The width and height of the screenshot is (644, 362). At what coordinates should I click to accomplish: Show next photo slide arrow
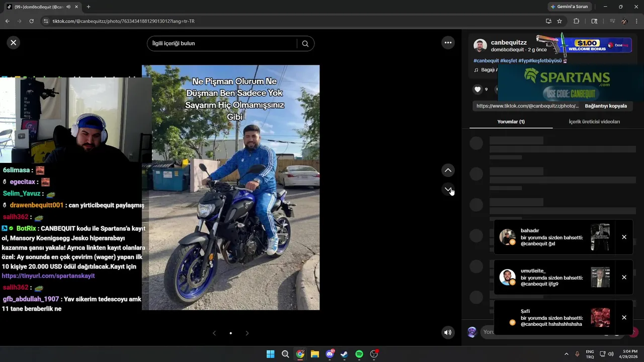(x=247, y=333)
